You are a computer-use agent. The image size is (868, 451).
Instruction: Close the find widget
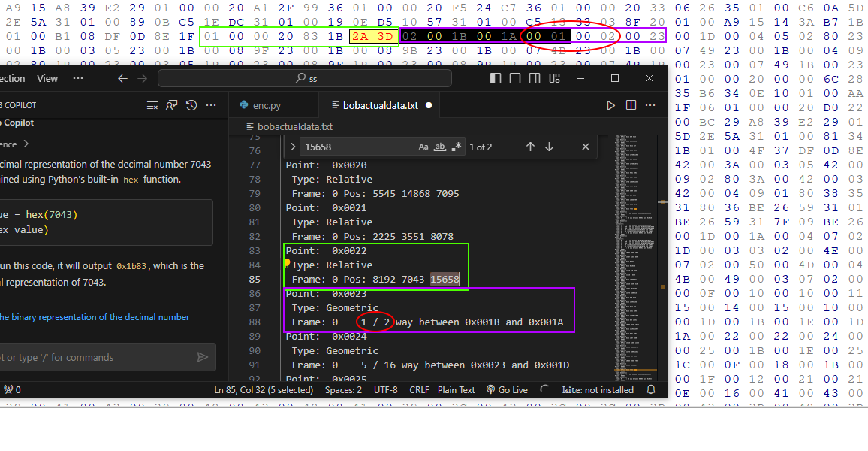[585, 147]
